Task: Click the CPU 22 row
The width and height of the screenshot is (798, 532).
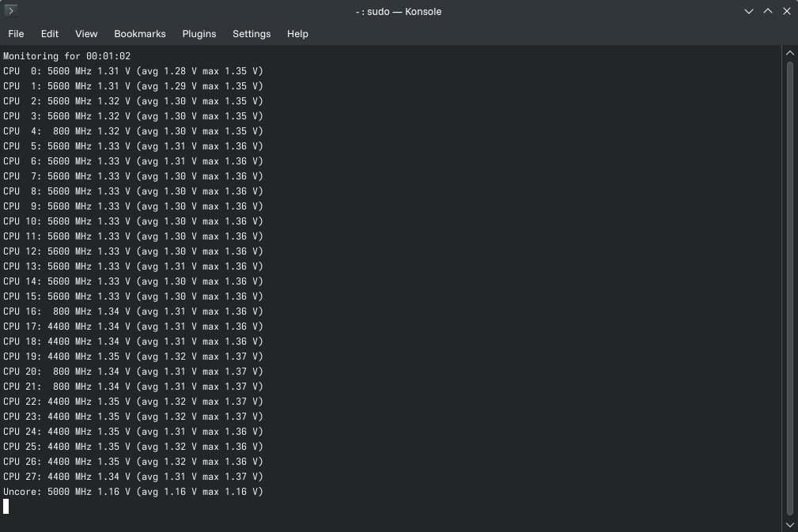Action: pyautogui.click(x=133, y=402)
